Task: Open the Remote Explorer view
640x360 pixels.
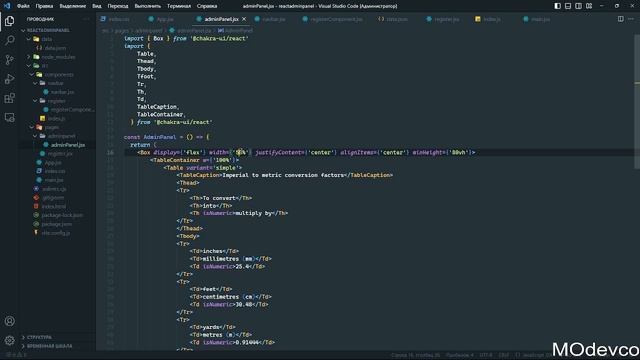Action: point(9,118)
